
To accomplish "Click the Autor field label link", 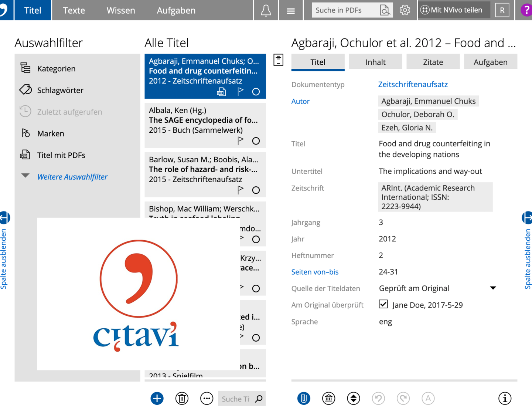I will tap(300, 101).
